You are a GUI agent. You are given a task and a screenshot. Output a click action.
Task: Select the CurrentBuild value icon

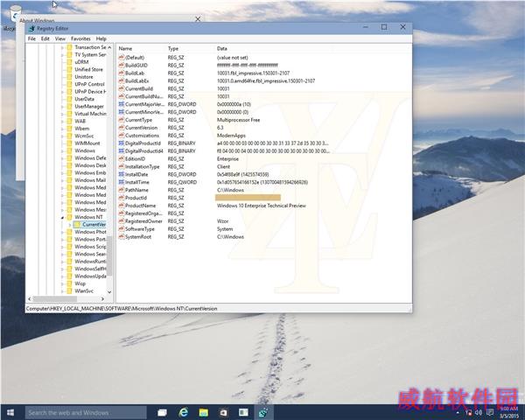tap(122, 88)
